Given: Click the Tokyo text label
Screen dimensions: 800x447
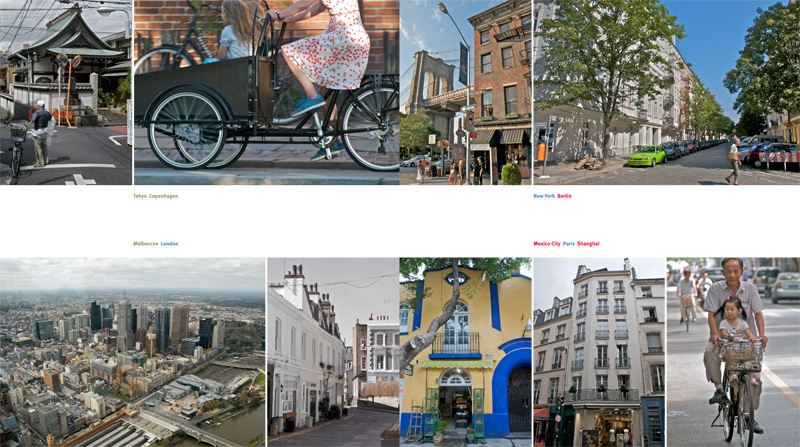Looking at the screenshot, I should click(139, 196).
